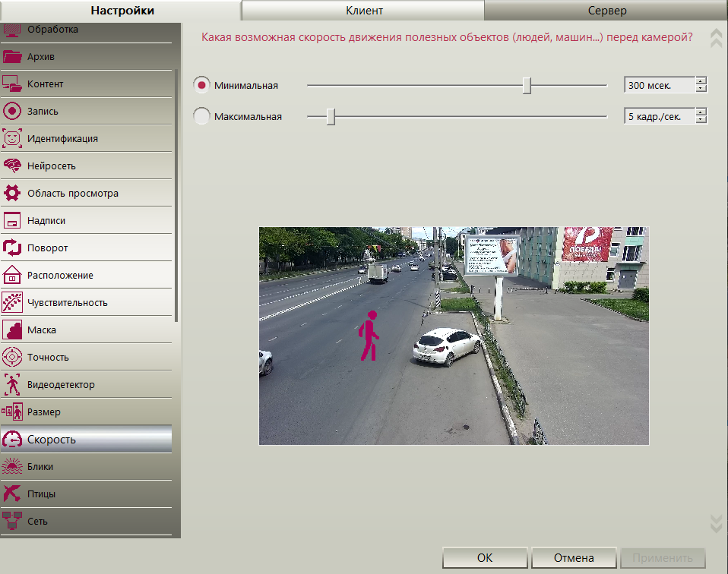Collapse page with top double-chevron arrow
The image size is (728, 574).
(x=717, y=38)
